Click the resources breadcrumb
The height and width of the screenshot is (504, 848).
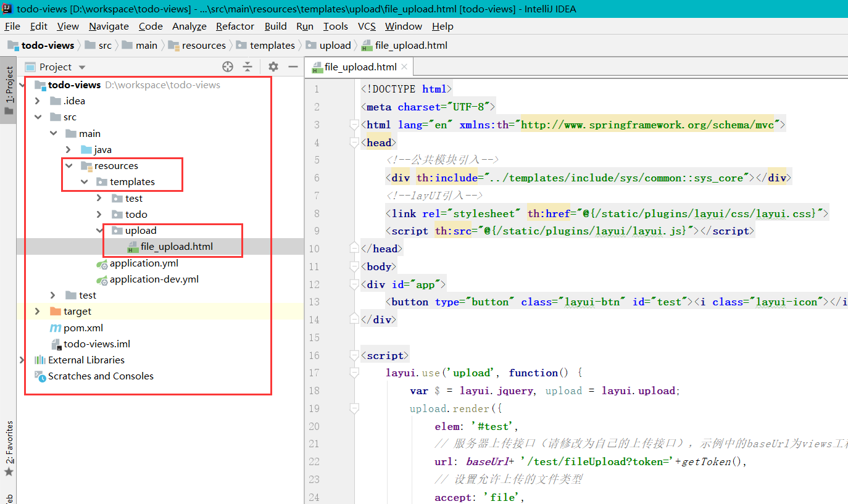[x=197, y=45]
